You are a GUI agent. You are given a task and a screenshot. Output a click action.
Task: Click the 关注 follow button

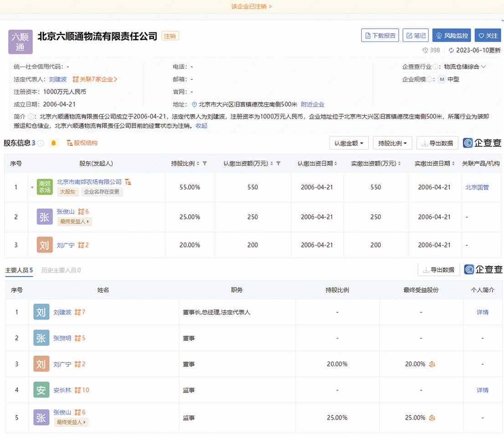(x=488, y=36)
